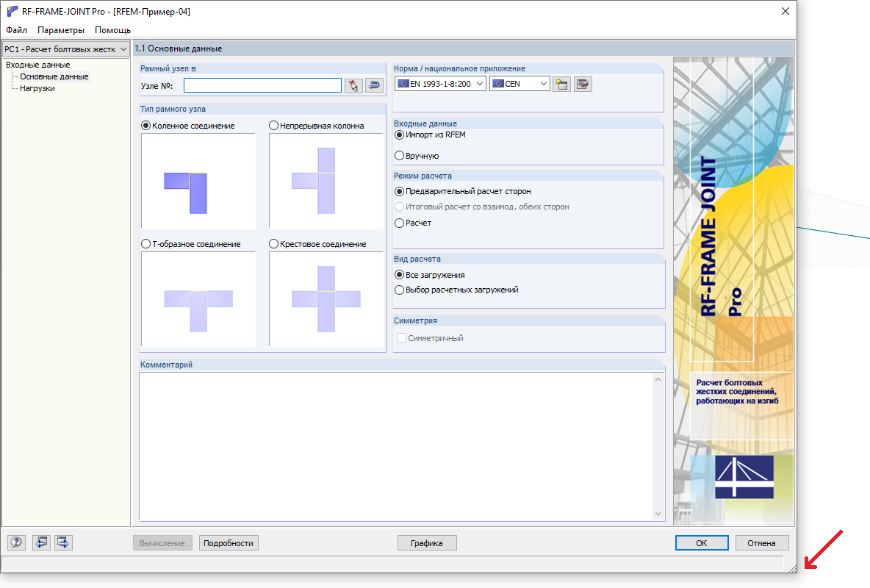
Task: Go to next module window icon
Action: click(63, 542)
